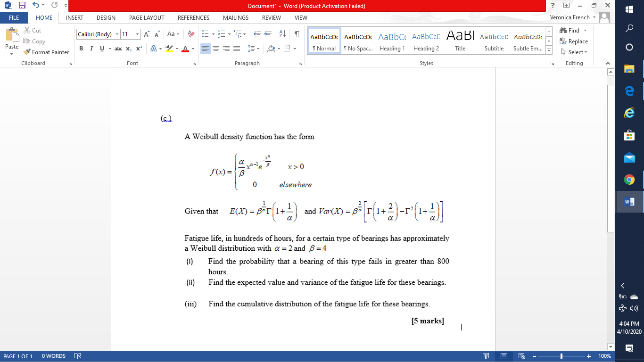Open the font size dropdown
Image resolution: width=644 pixels, height=362 pixels.
pyautogui.click(x=138, y=34)
